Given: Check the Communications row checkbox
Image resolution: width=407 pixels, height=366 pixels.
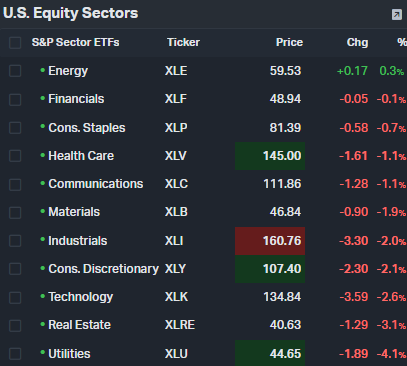Looking at the screenshot, I should [x=15, y=184].
